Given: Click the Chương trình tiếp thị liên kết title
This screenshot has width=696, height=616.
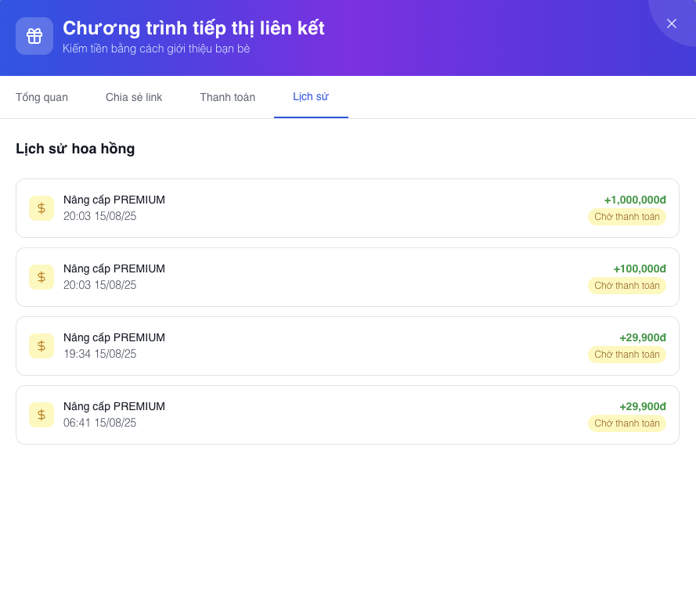Looking at the screenshot, I should 193,28.
